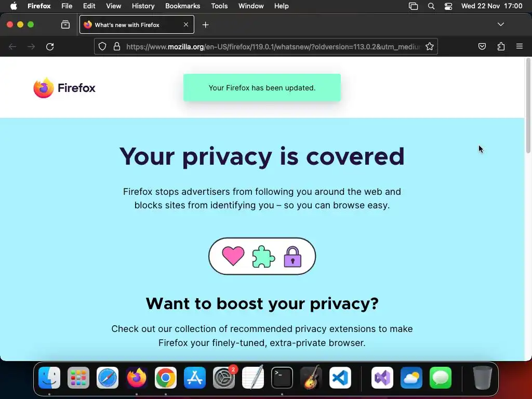532x399 pixels.
Task: Bookmark this page with the star icon
Action: pos(430,46)
